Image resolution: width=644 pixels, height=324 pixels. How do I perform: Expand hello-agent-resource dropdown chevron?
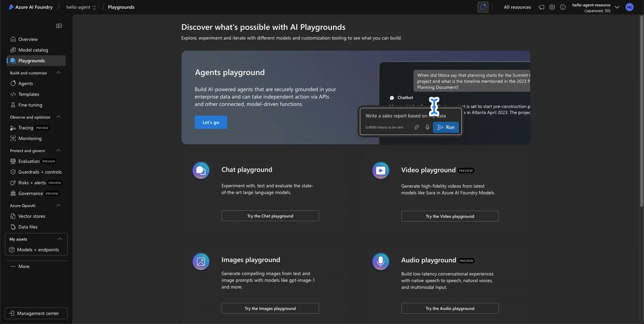(x=617, y=7)
